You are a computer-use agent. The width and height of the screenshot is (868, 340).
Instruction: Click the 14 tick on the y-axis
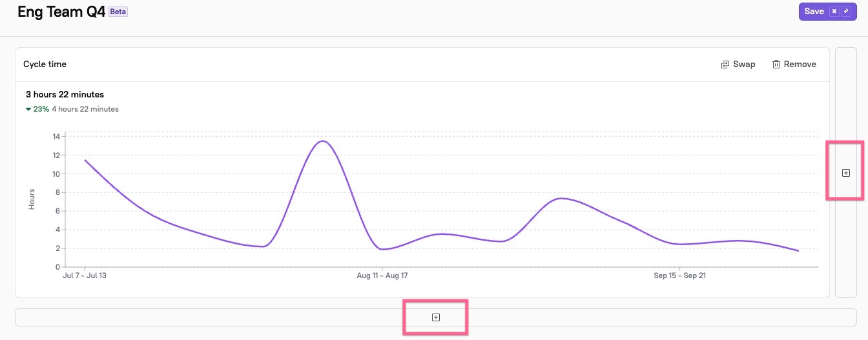pos(56,137)
